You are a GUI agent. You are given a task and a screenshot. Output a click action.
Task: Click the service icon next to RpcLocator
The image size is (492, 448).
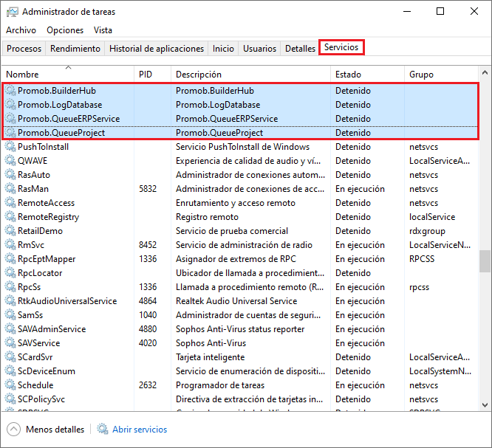point(10,273)
